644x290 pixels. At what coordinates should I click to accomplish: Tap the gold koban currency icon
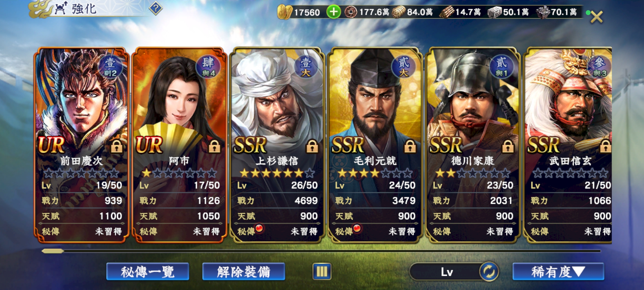285,12
